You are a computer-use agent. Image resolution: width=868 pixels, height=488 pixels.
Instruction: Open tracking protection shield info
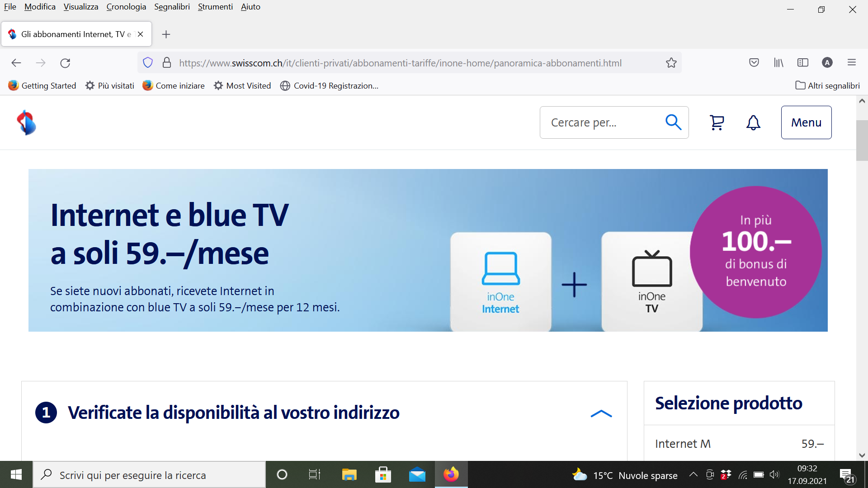(148, 63)
